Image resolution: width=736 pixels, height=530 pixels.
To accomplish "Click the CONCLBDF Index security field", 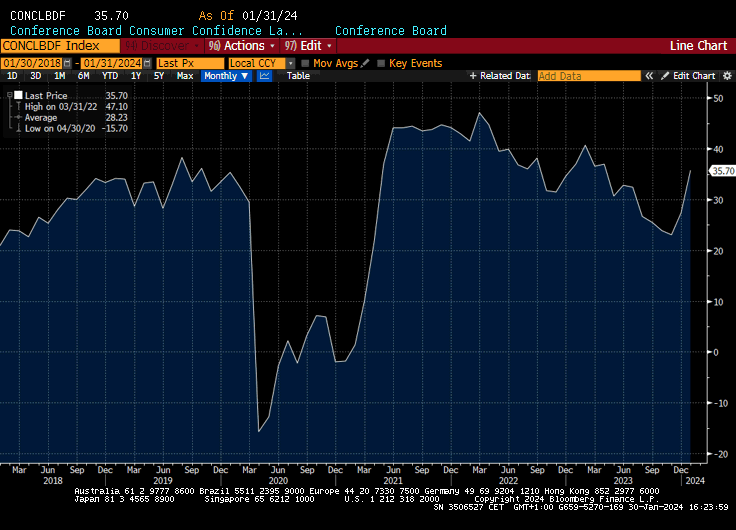I will click(60, 46).
